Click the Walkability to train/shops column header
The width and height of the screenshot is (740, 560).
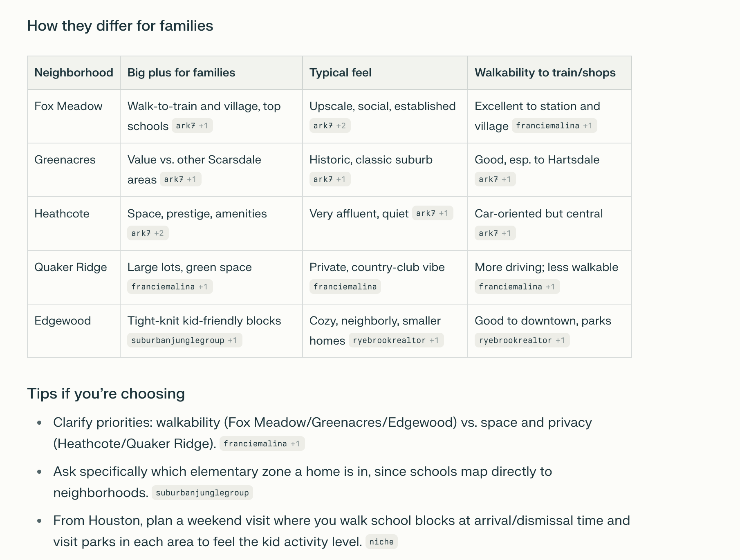(545, 73)
